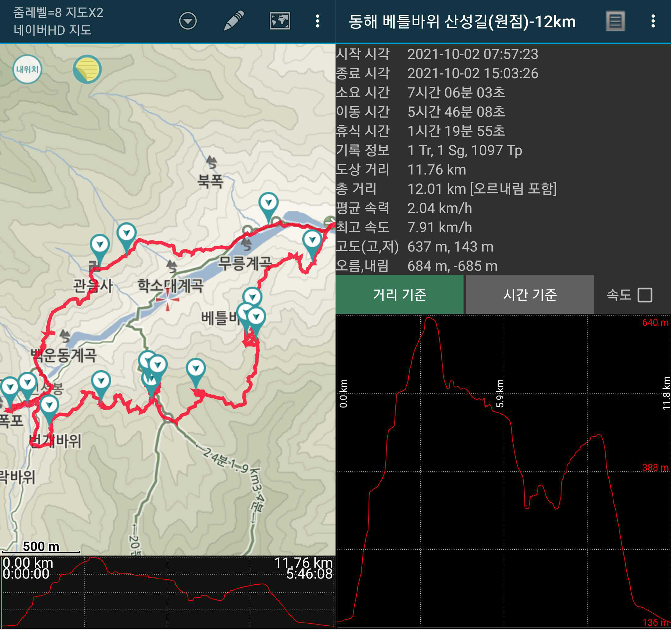Image resolution: width=672 pixels, height=630 pixels.
Task: Tap the pencil edit icon
Action: (234, 21)
